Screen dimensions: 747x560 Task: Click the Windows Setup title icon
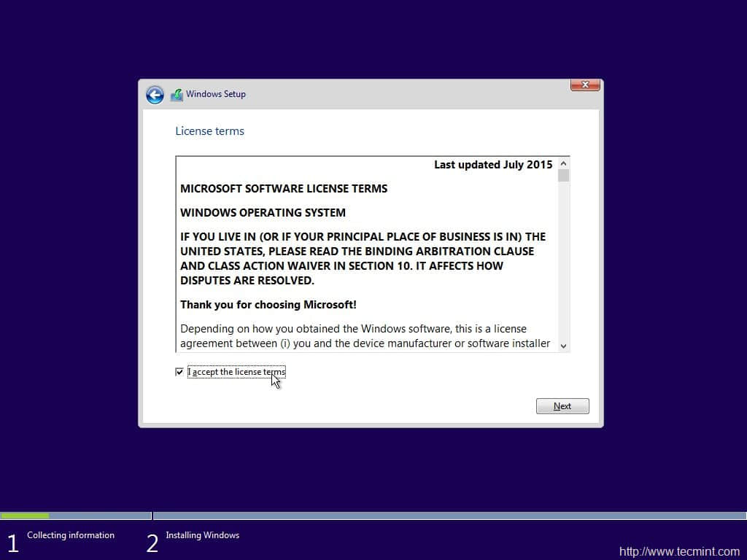[x=177, y=95]
